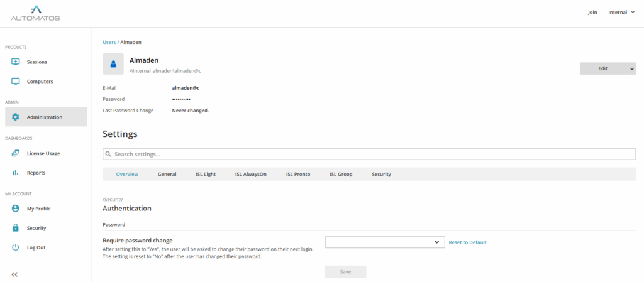Click the Search settings input field
This screenshot has height=282, width=644.
369,154
